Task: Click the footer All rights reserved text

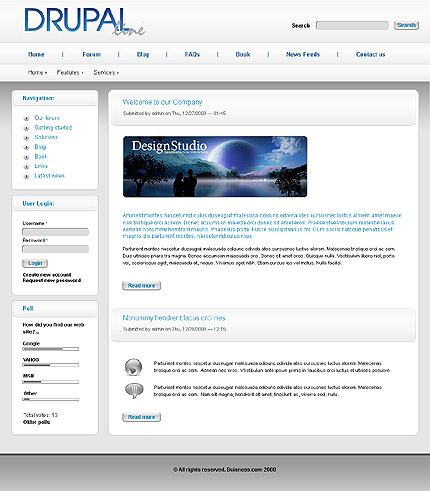Action: tap(224, 470)
